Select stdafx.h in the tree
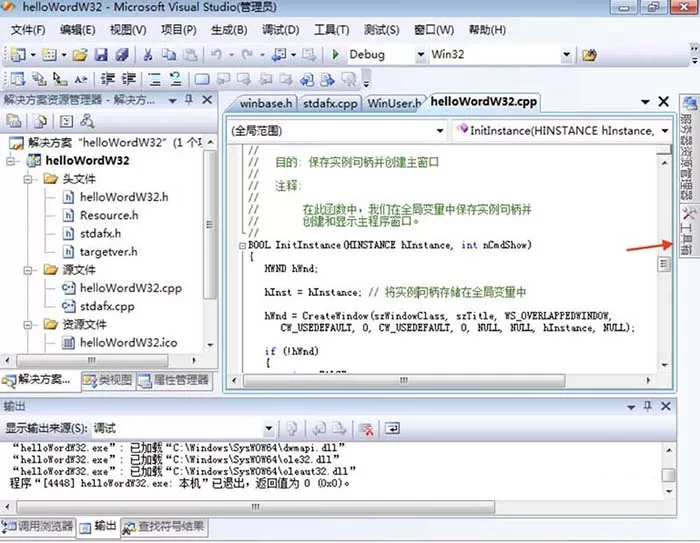Image resolution: width=700 pixels, height=543 pixels. click(x=100, y=234)
